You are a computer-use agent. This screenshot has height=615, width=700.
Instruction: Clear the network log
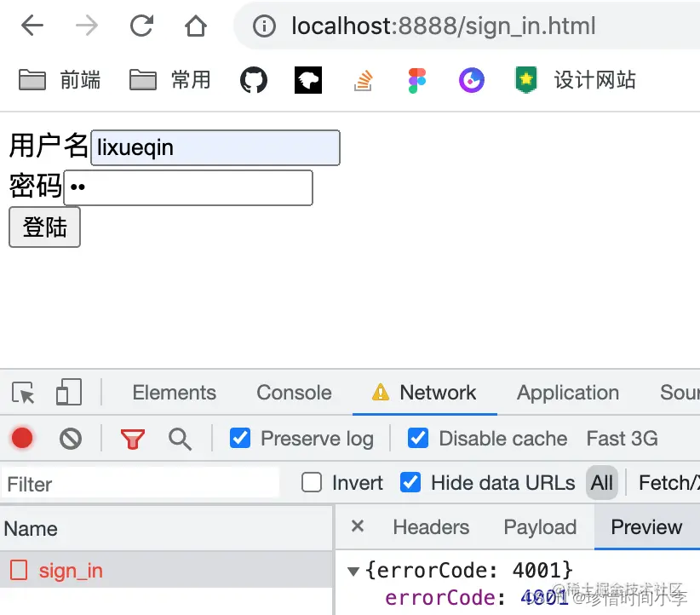coord(71,439)
